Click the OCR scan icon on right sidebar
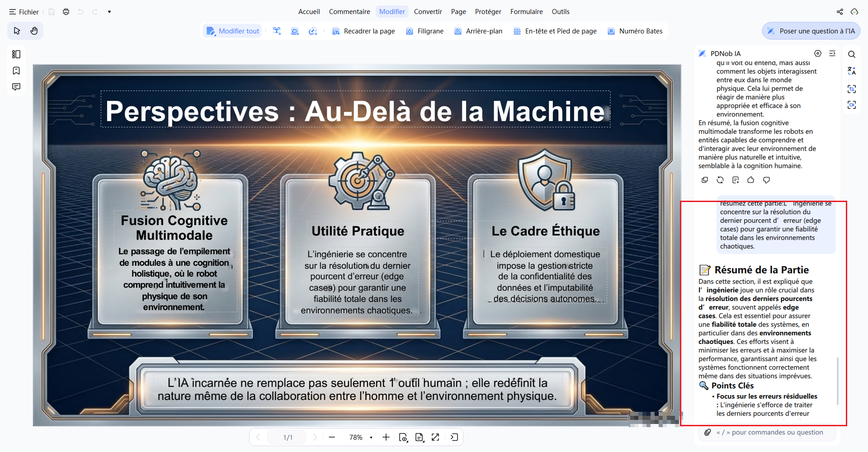This screenshot has width=868, height=452. coord(852,89)
